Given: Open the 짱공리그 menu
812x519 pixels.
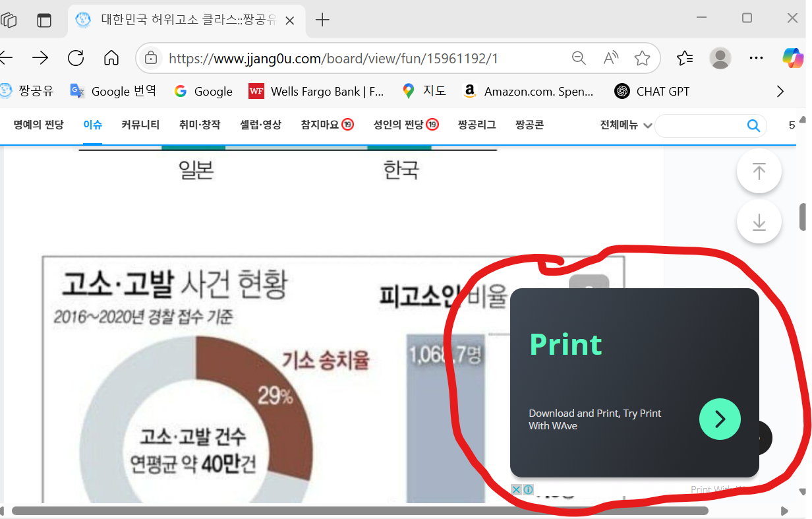Looking at the screenshot, I should pyautogui.click(x=477, y=125).
